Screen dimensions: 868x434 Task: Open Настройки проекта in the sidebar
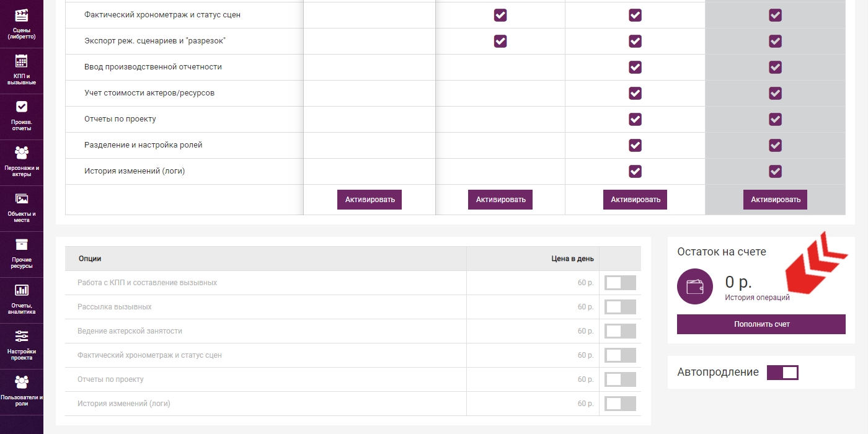22,346
